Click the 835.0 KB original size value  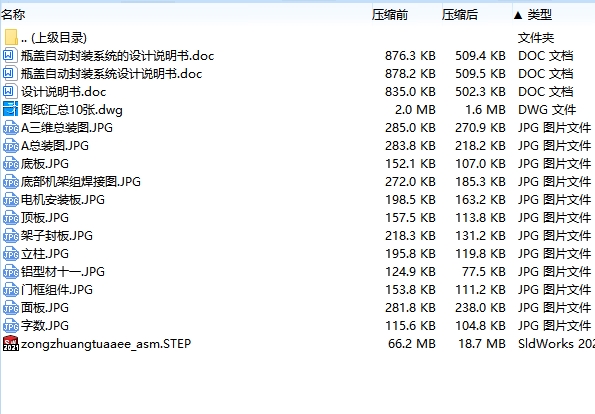click(x=410, y=92)
